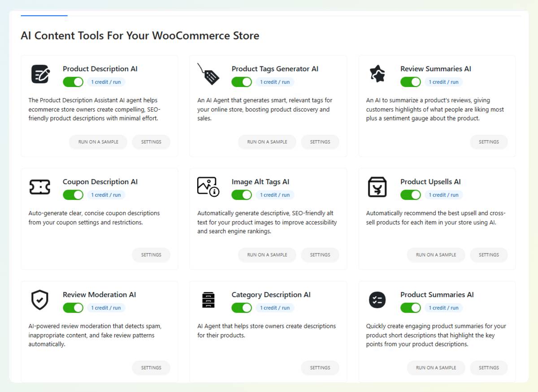Turn off Product Tags Generator AI switch
Viewport: 538px width, 392px height.
point(242,82)
